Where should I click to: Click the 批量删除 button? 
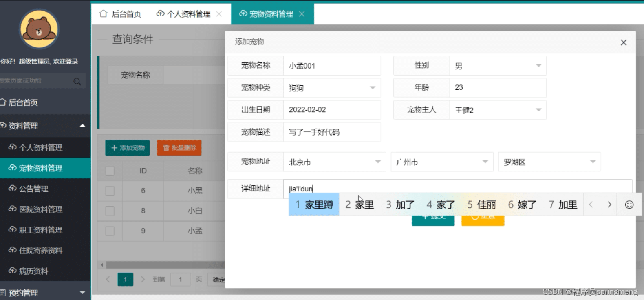click(x=179, y=148)
